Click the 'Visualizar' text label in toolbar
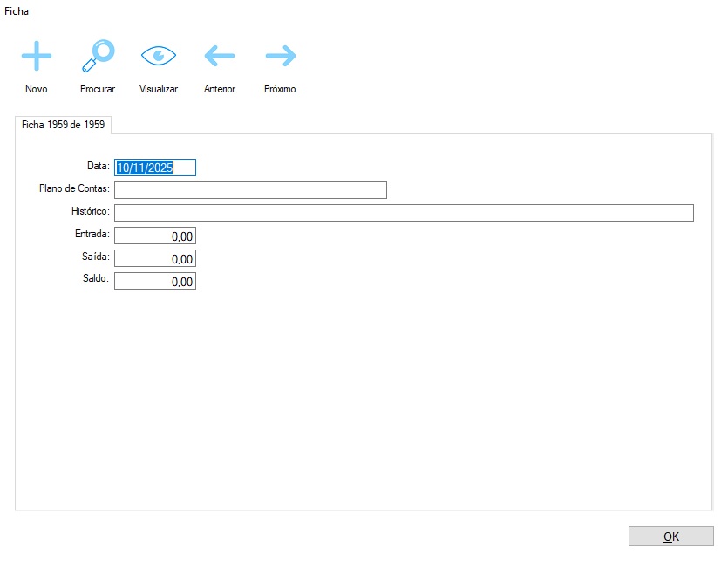The width and height of the screenshot is (728, 561). tap(159, 89)
